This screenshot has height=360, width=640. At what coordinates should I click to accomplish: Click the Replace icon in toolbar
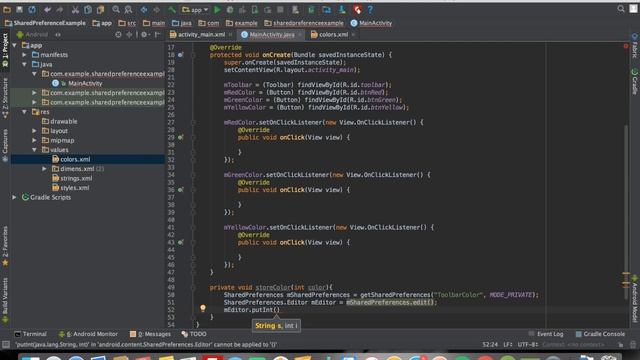tap(128, 9)
